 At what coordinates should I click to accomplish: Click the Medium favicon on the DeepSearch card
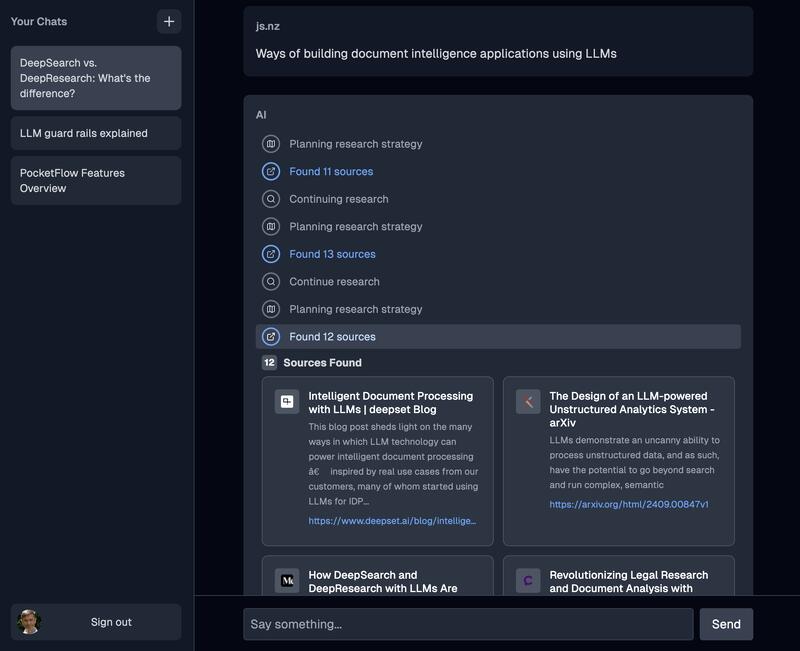click(x=287, y=581)
